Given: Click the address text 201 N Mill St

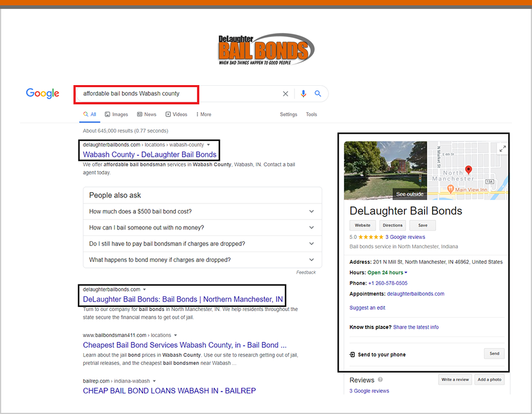Looking at the screenshot, I should click(x=438, y=262).
